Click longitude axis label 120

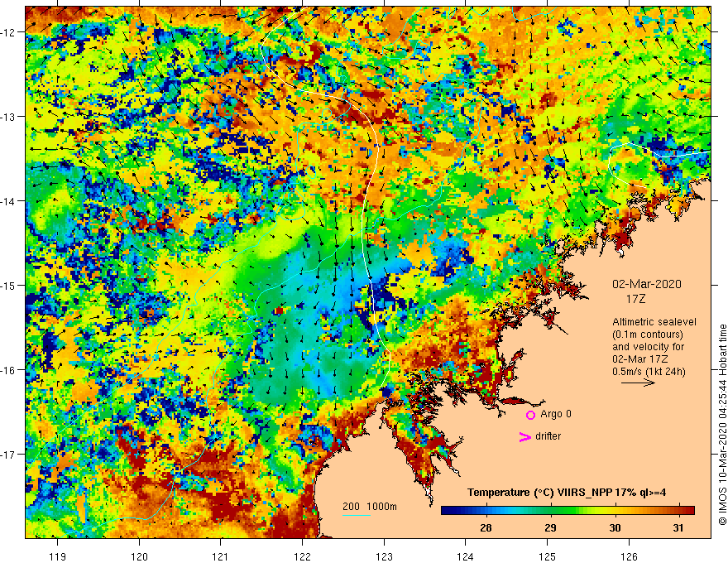[x=139, y=556]
